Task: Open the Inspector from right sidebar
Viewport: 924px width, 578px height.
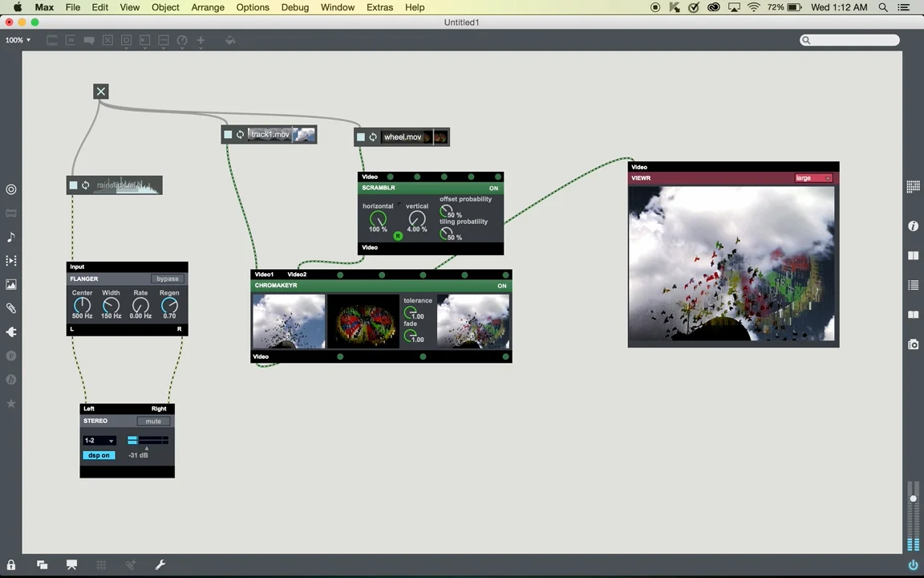Action: pos(913,226)
